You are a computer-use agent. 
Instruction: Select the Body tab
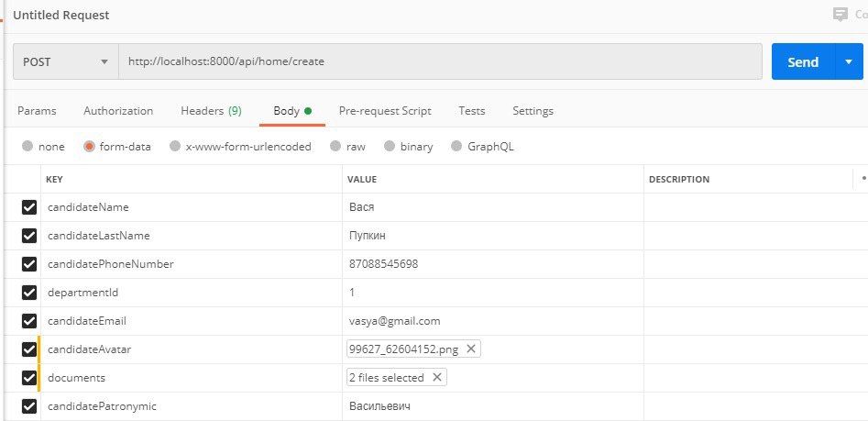coord(292,111)
